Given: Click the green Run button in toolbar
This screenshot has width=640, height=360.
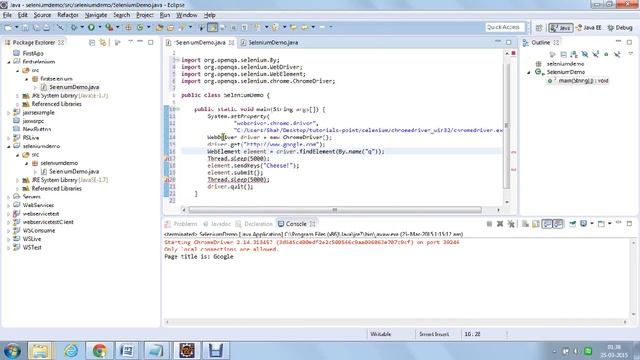Looking at the screenshot, I should (x=91, y=27).
